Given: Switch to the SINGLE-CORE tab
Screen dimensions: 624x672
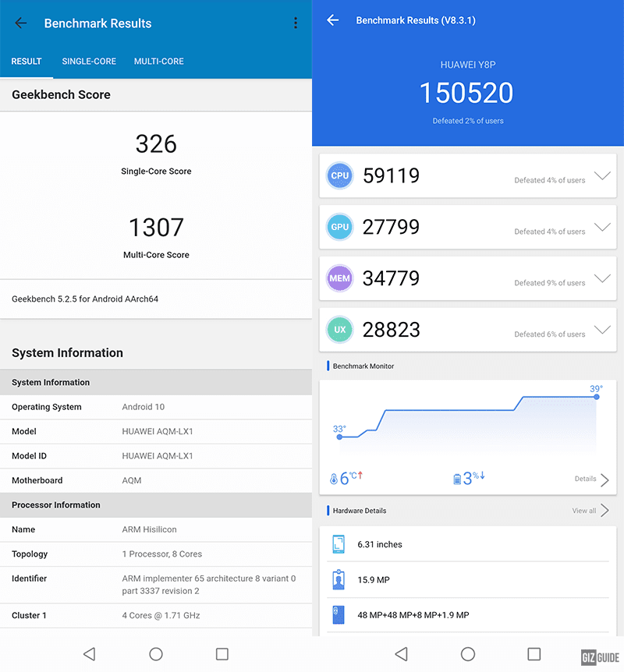Looking at the screenshot, I should tap(89, 62).
